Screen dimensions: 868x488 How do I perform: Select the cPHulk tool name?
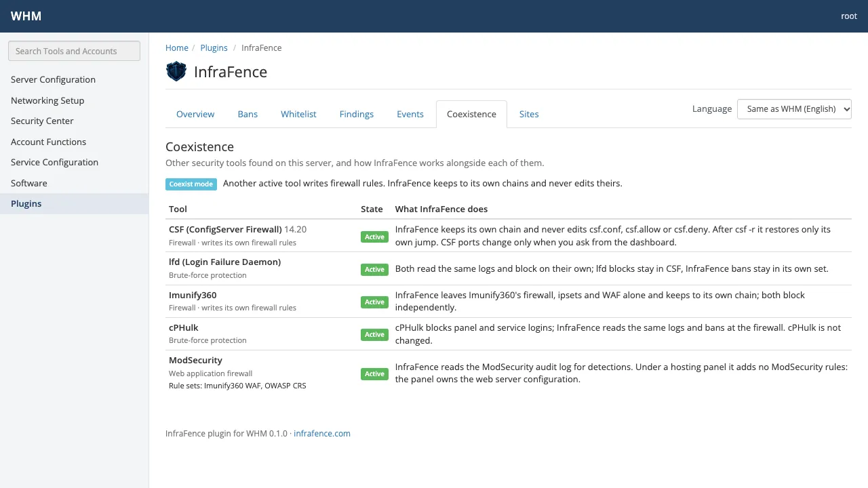184,327
